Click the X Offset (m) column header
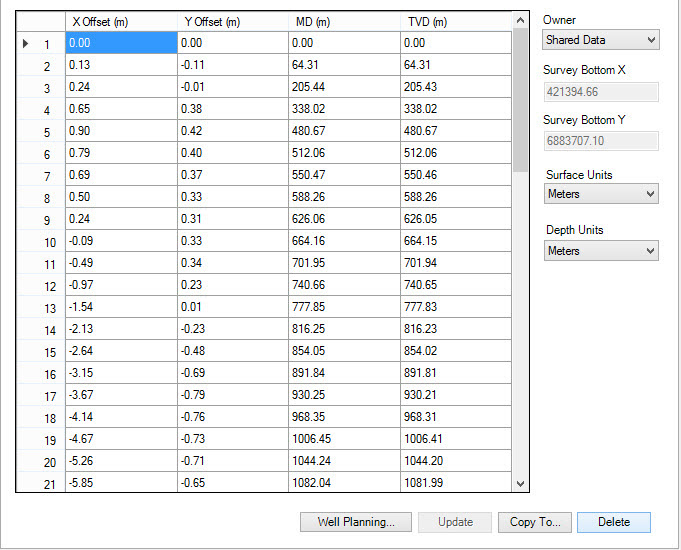The image size is (681, 550). coord(121,21)
